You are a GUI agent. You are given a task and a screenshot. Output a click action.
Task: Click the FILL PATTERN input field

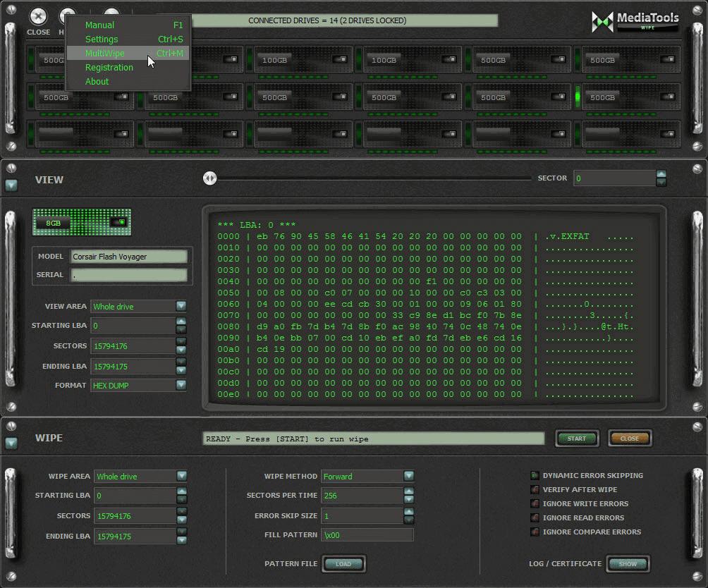(x=367, y=534)
